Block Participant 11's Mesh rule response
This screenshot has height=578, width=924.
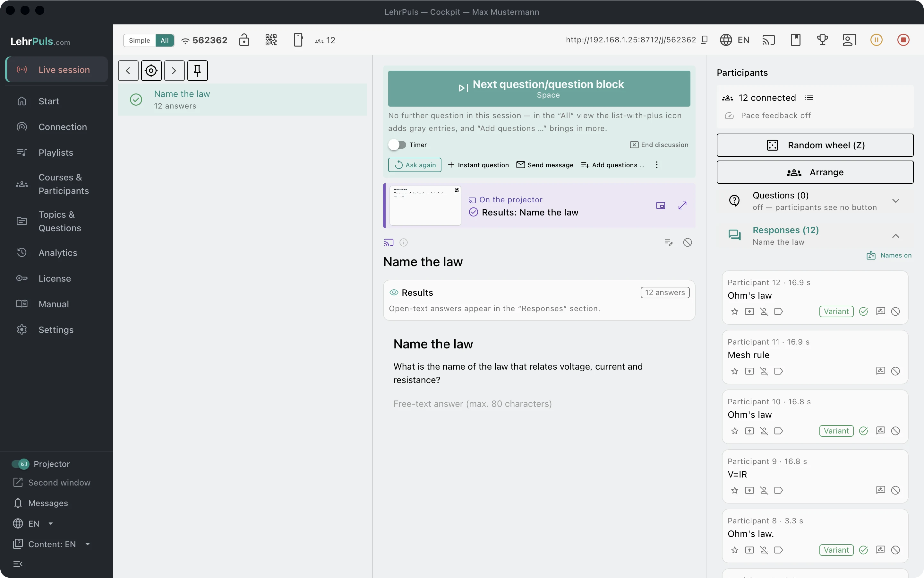(x=895, y=371)
